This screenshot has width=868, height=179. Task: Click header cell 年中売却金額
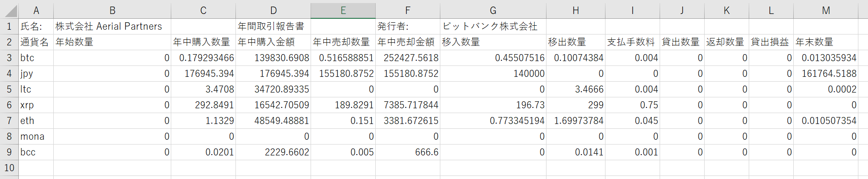pyautogui.click(x=408, y=42)
